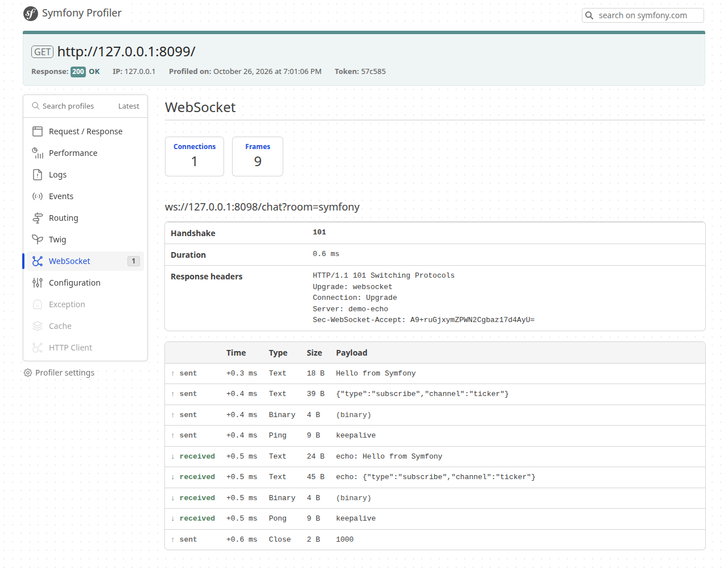
Task: Click the GET method badge
Action: click(x=43, y=52)
